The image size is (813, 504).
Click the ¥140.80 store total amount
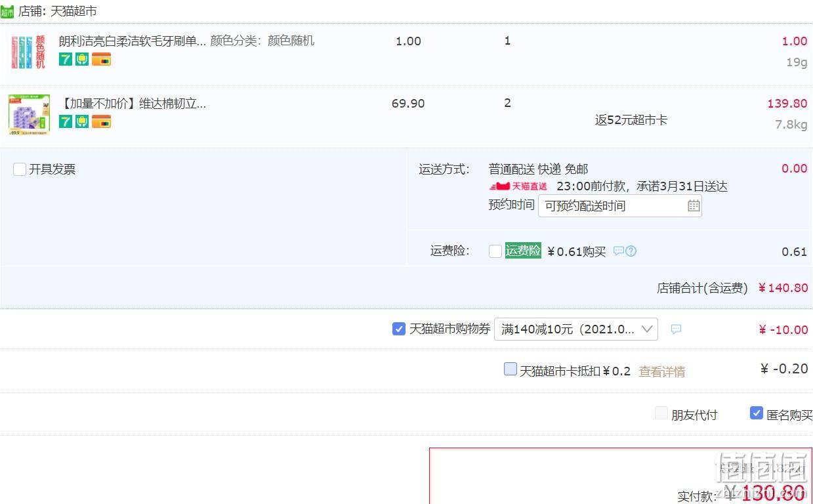(x=783, y=287)
